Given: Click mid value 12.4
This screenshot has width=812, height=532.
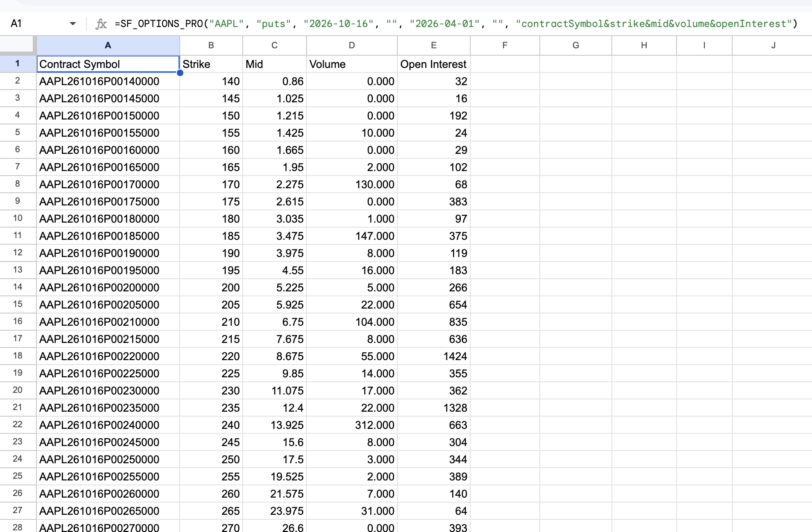Looking at the screenshot, I should click(x=275, y=408).
